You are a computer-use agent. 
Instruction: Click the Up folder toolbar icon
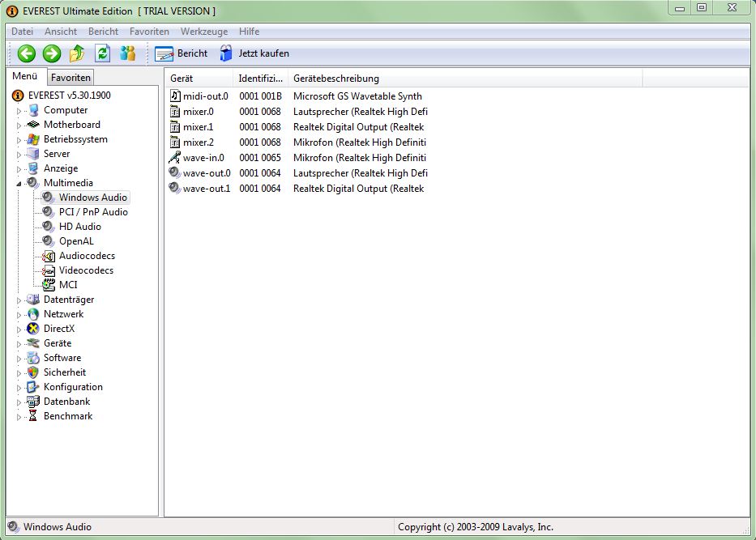77,53
